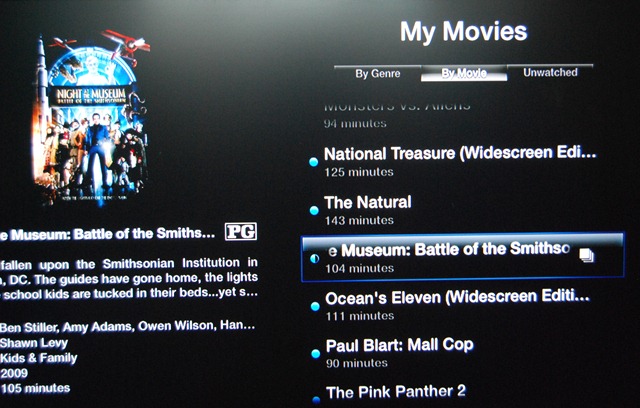Click the blue dot beside The Pink Panther 2
The width and height of the screenshot is (640, 408).
(316, 400)
